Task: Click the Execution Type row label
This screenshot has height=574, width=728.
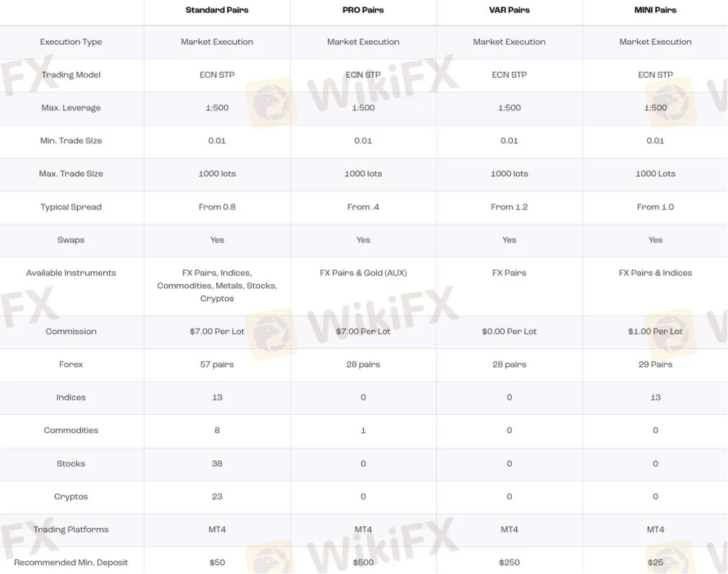Action: click(x=71, y=42)
